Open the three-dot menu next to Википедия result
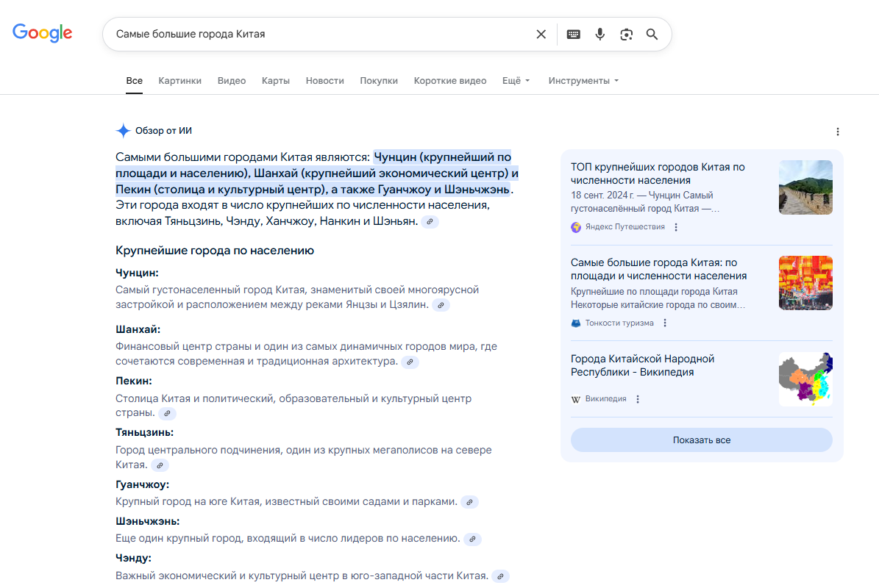The image size is (879, 588). [637, 398]
